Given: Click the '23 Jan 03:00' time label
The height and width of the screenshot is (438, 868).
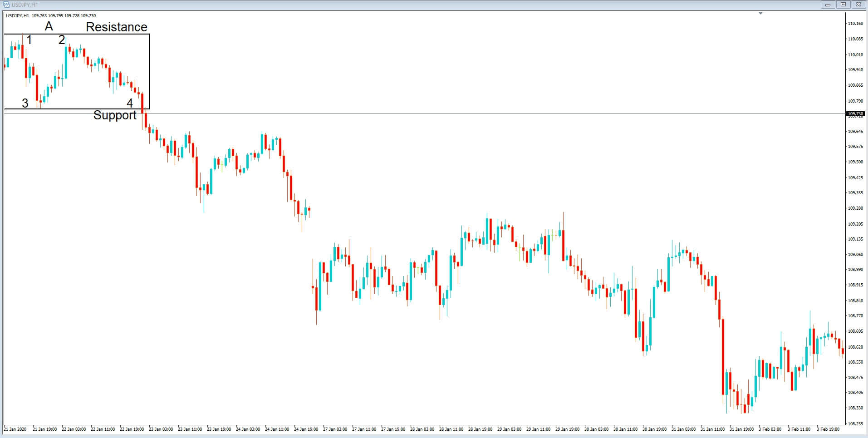Looking at the screenshot, I should [x=161, y=429].
